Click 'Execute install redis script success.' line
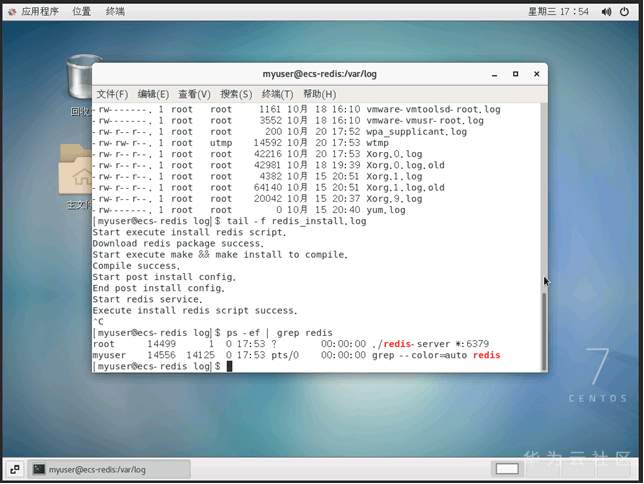This screenshot has height=484, width=644. coord(195,311)
